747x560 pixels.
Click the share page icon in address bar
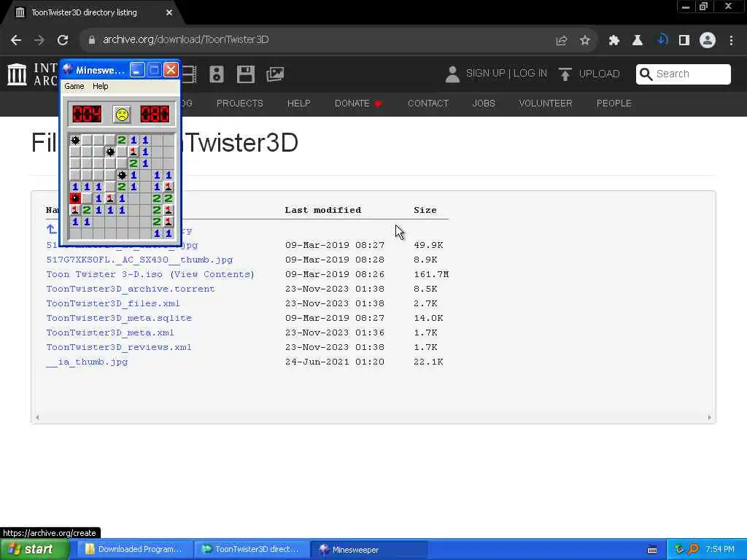pyautogui.click(x=561, y=41)
